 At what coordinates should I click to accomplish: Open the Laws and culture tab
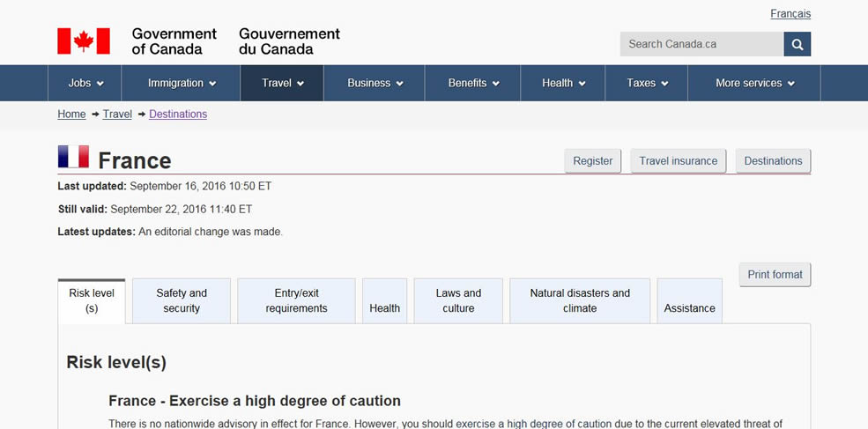(458, 300)
